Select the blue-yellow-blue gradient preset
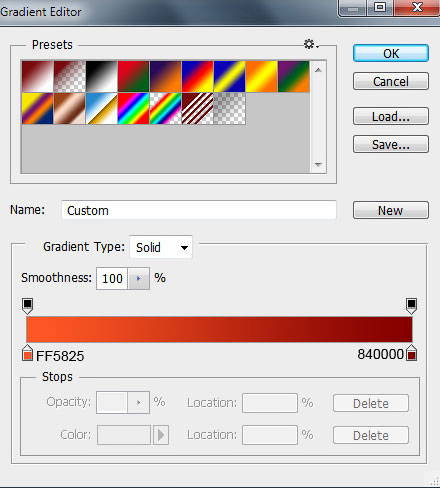 point(229,76)
